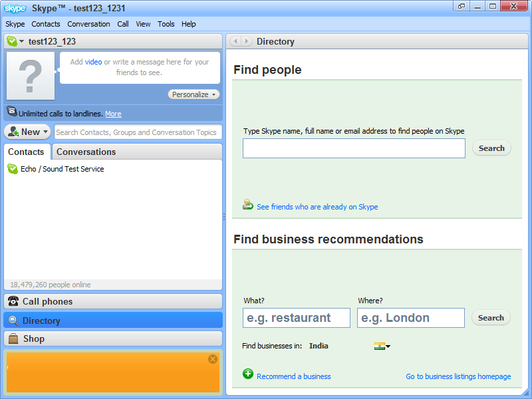Click Search button for business recommendations
The width and height of the screenshot is (532, 399).
[x=491, y=318]
